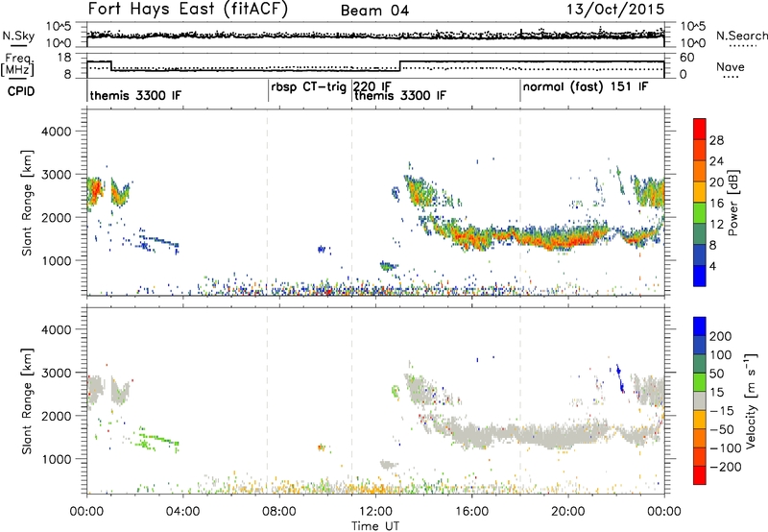Click the '18' frequency tick label
Viewport: 768px width, 532px height.
pyautogui.click(x=64, y=58)
